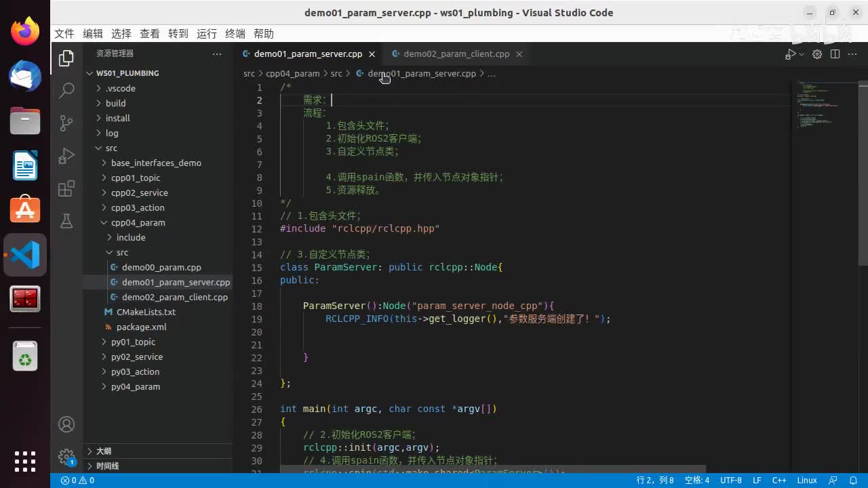Expand the py01_topic folder
868x488 pixels.
pyautogui.click(x=158, y=342)
